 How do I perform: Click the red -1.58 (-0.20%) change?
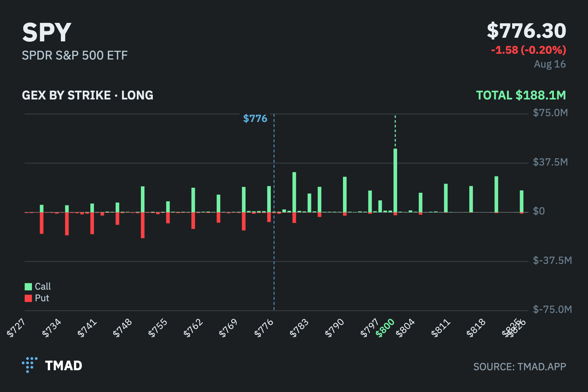click(x=528, y=50)
